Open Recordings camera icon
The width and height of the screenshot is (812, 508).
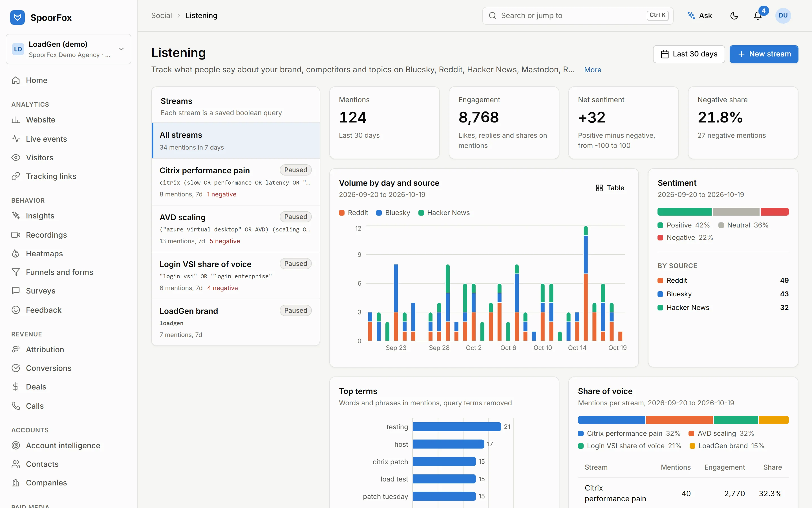(x=16, y=235)
